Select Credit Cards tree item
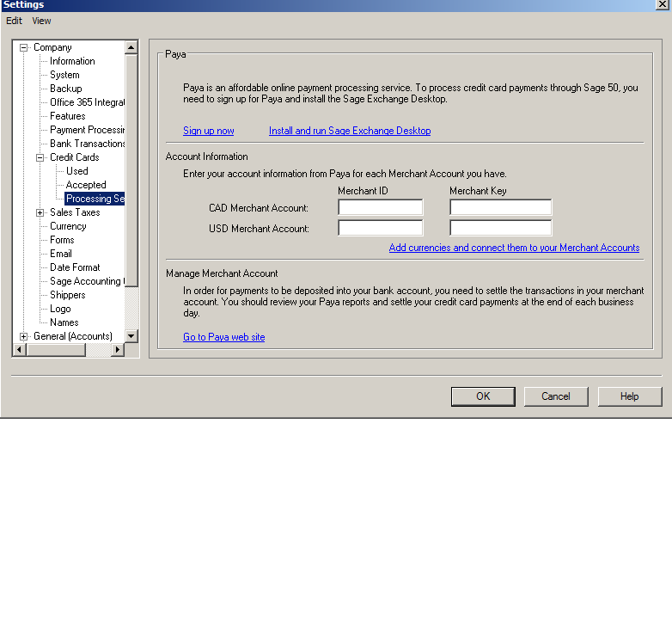 [75, 157]
